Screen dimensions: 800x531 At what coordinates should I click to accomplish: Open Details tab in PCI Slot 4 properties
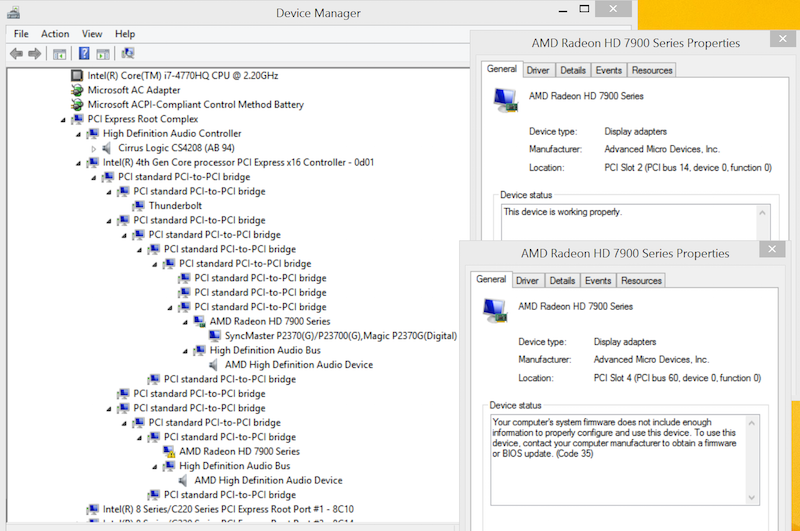click(x=562, y=281)
